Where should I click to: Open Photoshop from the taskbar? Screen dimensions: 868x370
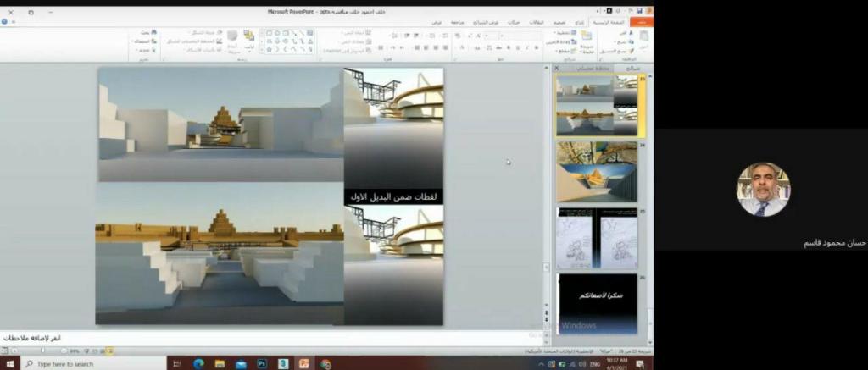[x=262, y=363]
